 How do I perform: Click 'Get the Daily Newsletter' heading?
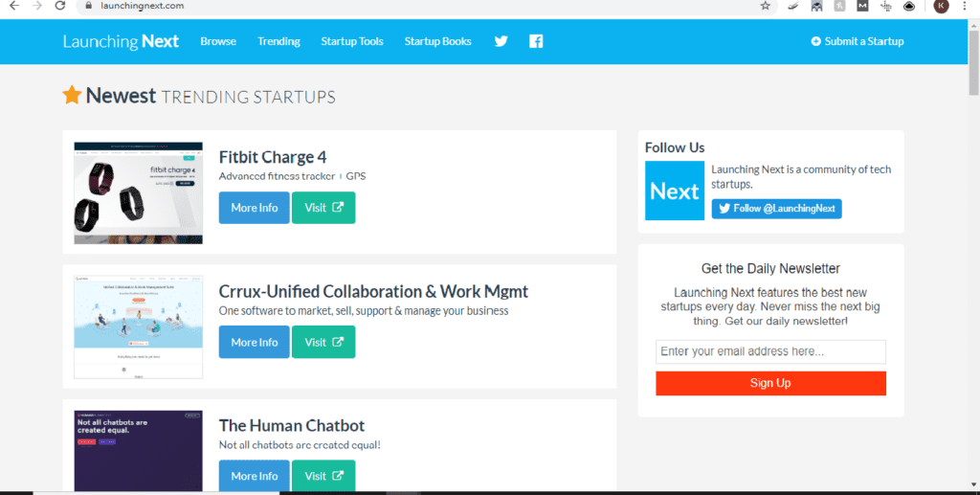click(770, 269)
